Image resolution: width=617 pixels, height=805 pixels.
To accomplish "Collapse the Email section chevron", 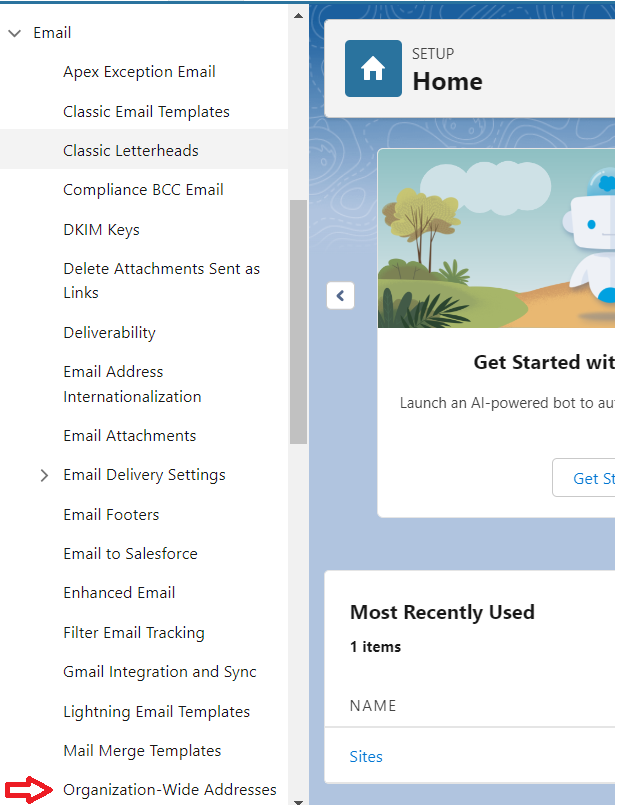I will coord(15,33).
